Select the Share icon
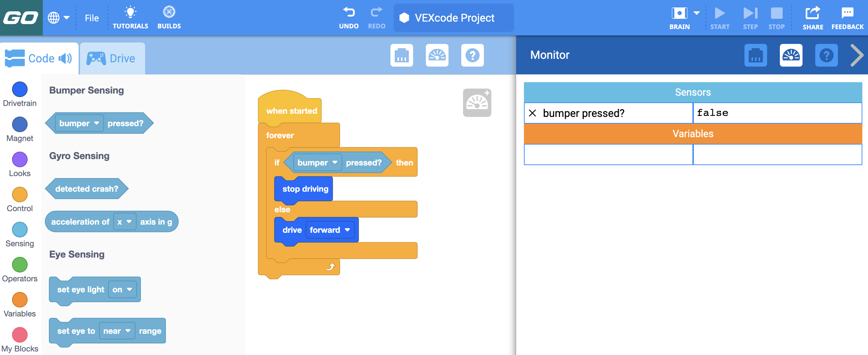 [813, 14]
